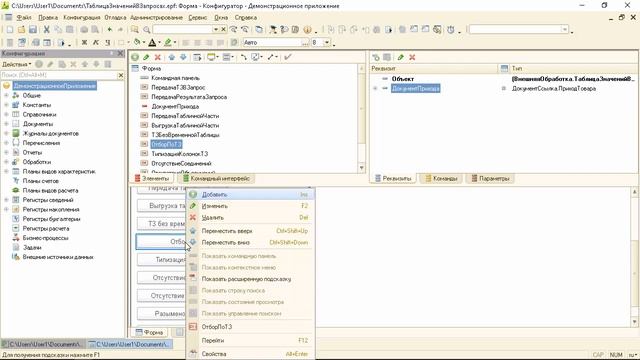The image size is (640, 360).
Task: Switch to the Командный интерфейс tab
Action: coord(216,179)
